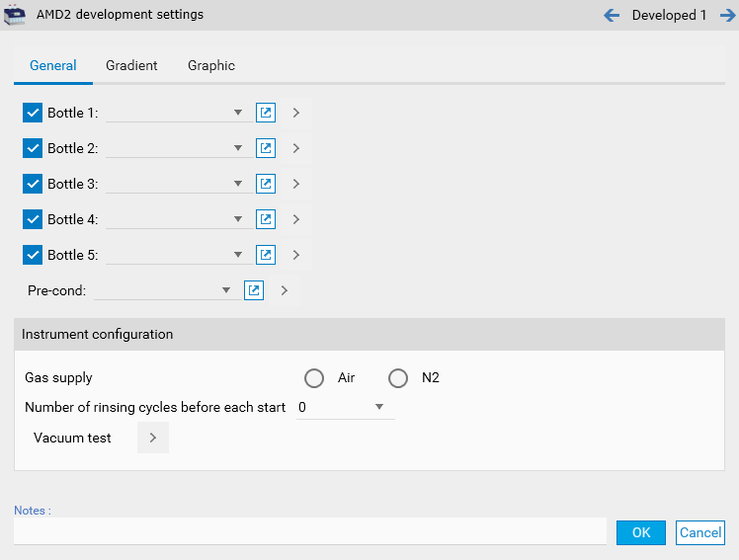Screen dimensions: 739x560
Task: Switch to the Gradient tab
Action: click(131, 65)
